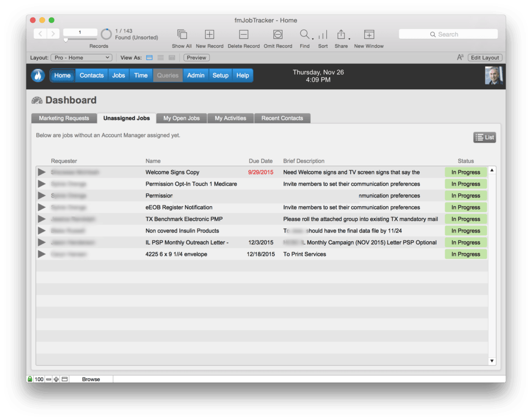Image resolution: width=532 pixels, height=420 pixels.
Task: Expand the Welcome Signs Copy row arrow
Action: tap(42, 172)
